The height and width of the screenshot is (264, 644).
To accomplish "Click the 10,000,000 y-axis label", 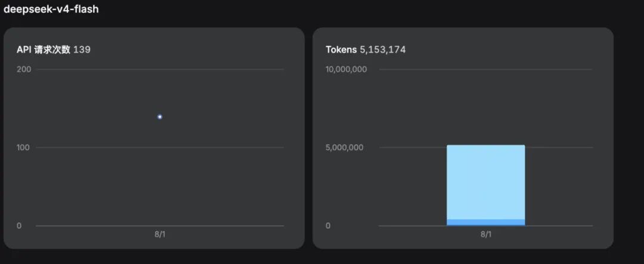I will [346, 69].
